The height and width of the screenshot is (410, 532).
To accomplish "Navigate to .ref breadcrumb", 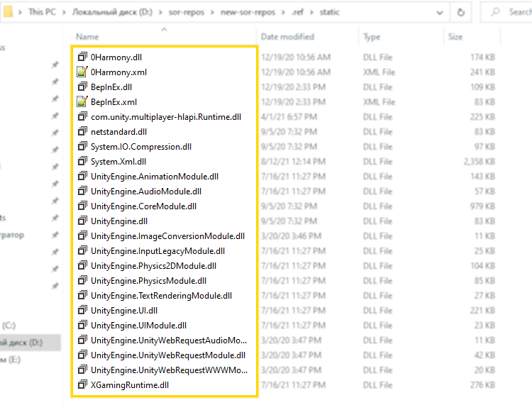I will point(297,12).
